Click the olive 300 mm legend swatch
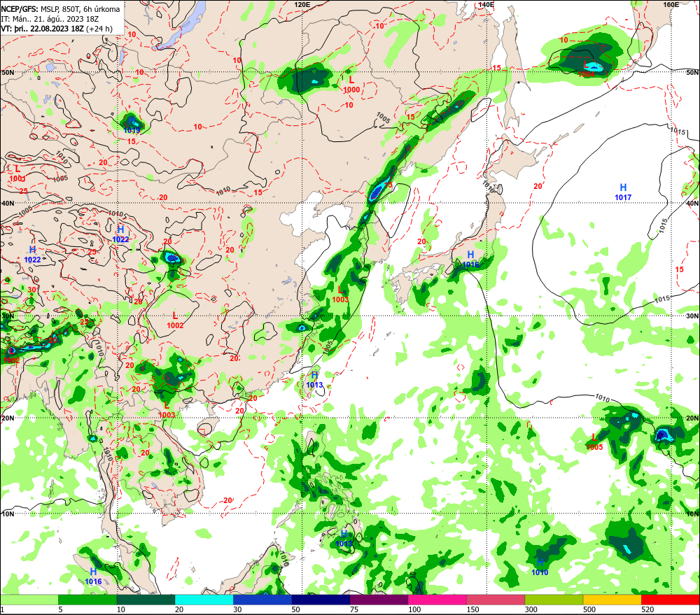This screenshot has height=615, width=700. (554, 600)
